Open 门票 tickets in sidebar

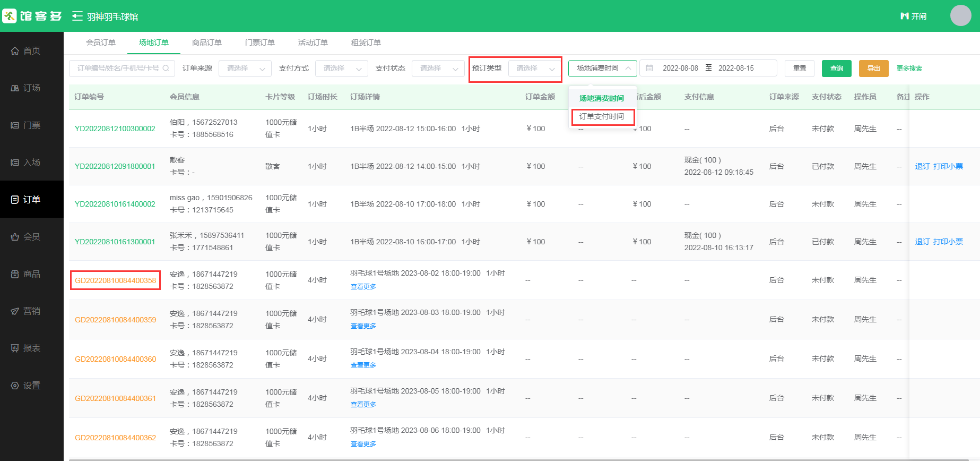32,125
